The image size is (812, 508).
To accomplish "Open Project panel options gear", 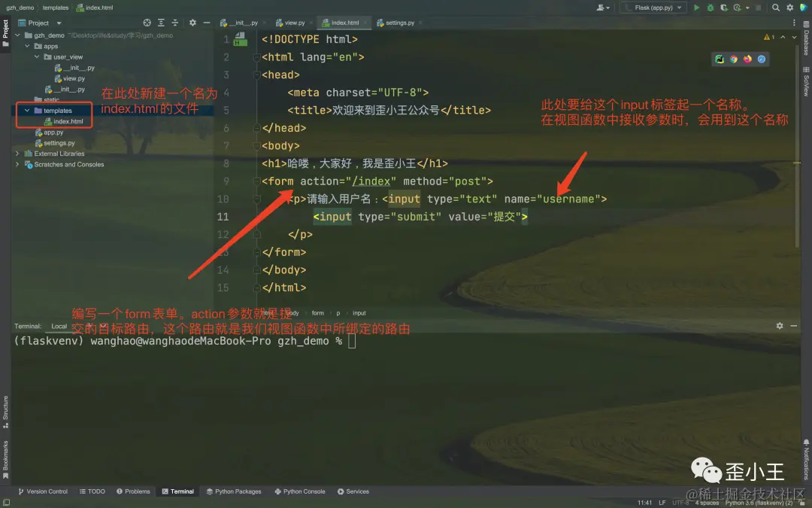I will pos(192,23).
